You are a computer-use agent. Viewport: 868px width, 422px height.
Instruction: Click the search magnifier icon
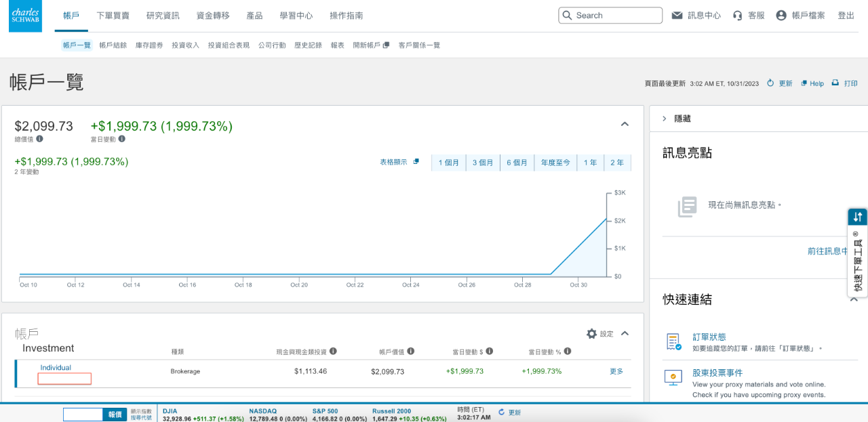pyautogui.click(x=567, y=16)
